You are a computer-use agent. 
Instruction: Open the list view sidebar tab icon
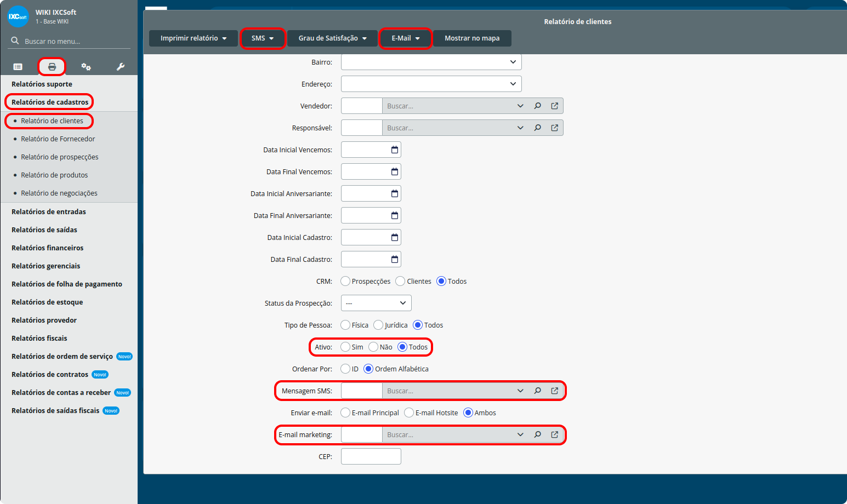pyautogui.click(x=18, y=67)
